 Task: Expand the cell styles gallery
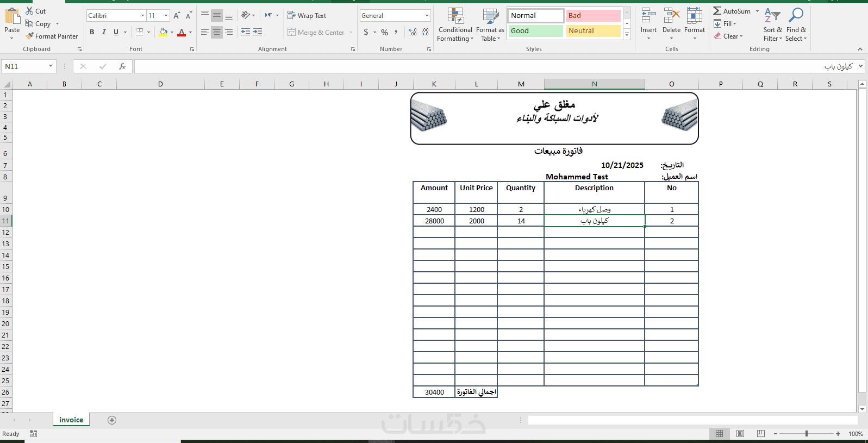(x=627, y=35)
